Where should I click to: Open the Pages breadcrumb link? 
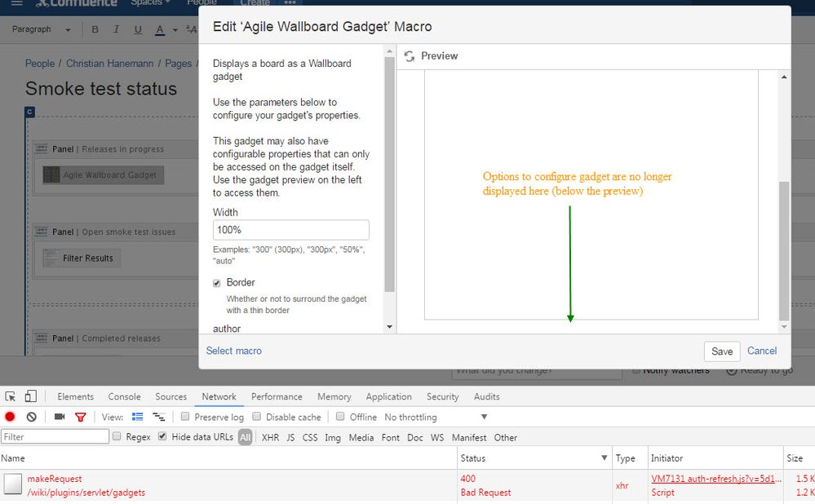[179, 64]
